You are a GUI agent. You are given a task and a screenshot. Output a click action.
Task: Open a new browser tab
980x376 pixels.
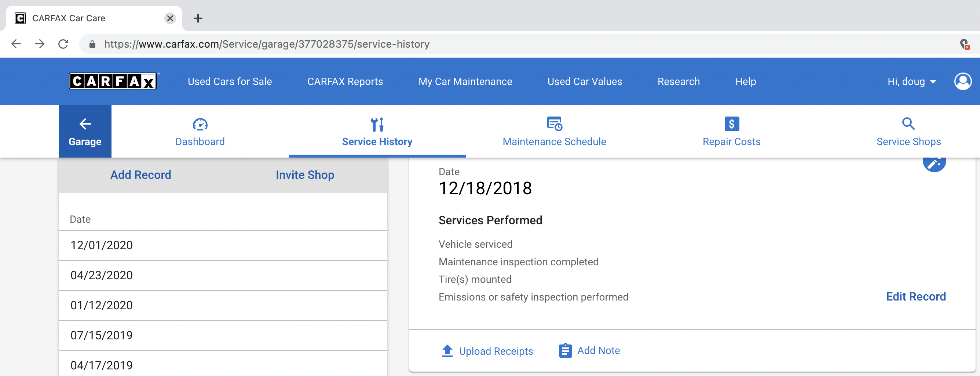(x=198, y=18)
